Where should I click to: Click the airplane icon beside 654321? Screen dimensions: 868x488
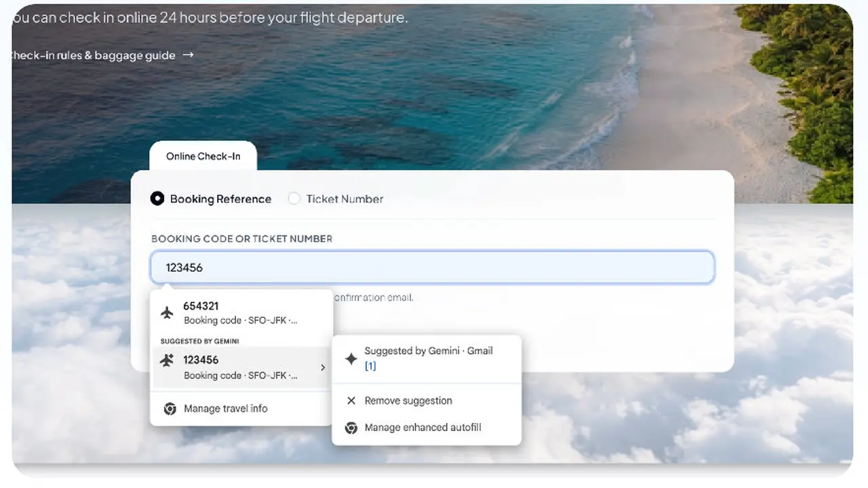coord(167,312)
